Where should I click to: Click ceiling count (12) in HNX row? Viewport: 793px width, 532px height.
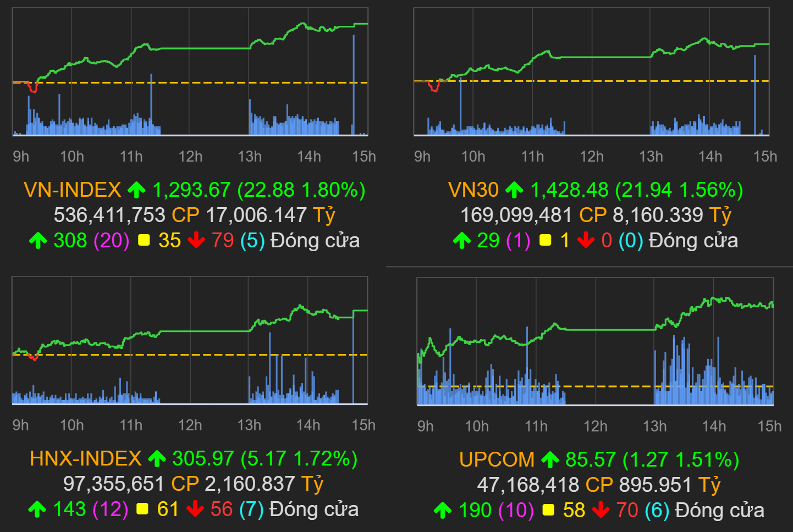[111, 509]
